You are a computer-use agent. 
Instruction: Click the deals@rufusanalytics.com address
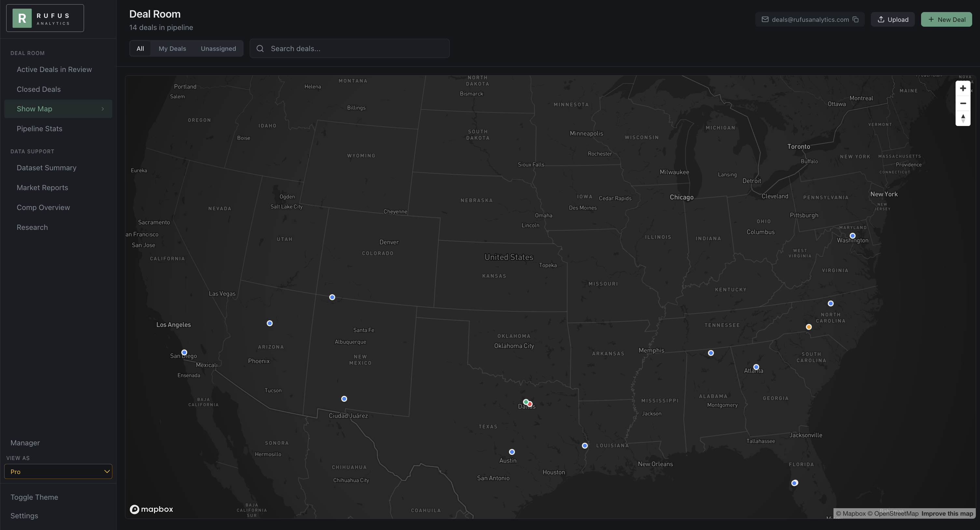point(810,20)
